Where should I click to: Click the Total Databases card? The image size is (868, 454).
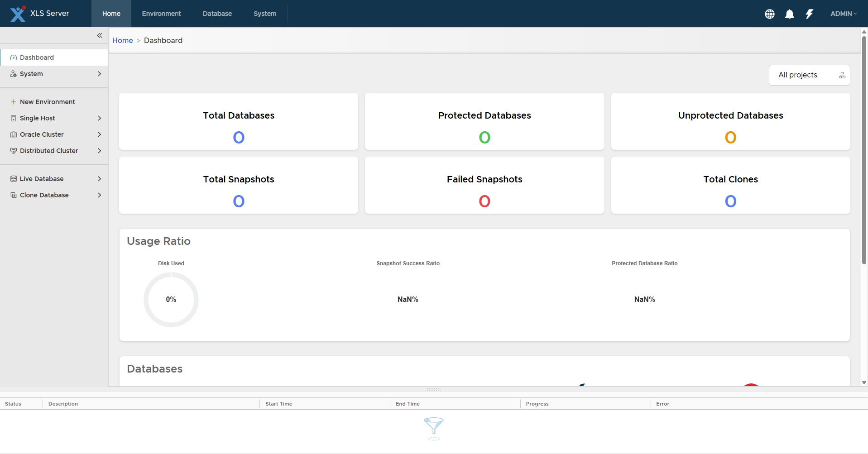(238, 121)
